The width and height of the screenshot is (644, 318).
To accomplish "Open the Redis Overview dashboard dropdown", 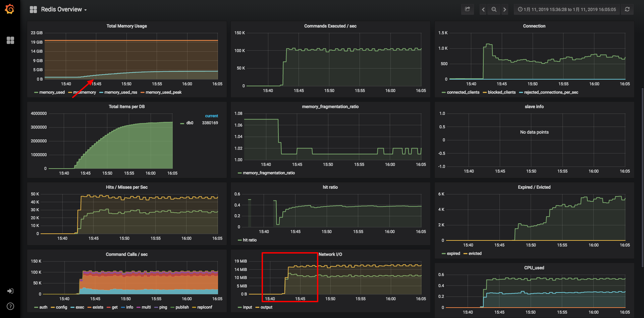I will click(x=64, y=9).
